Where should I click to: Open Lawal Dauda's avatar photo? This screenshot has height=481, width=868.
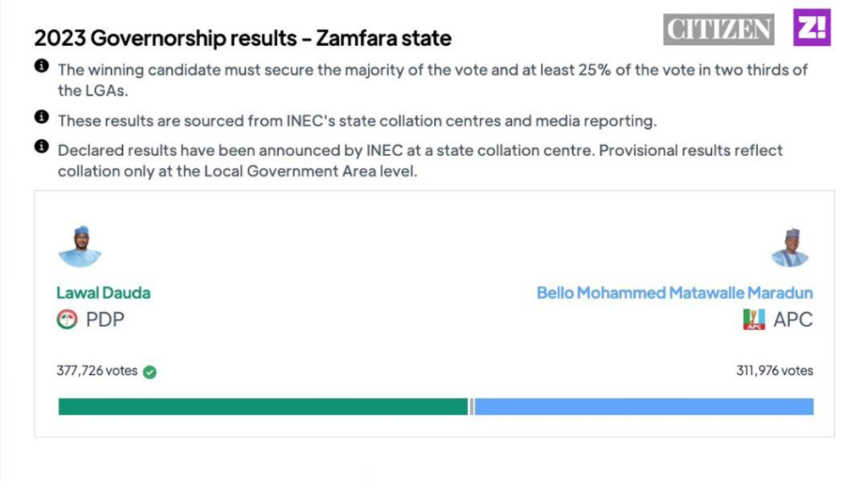[x=80, y=247]
